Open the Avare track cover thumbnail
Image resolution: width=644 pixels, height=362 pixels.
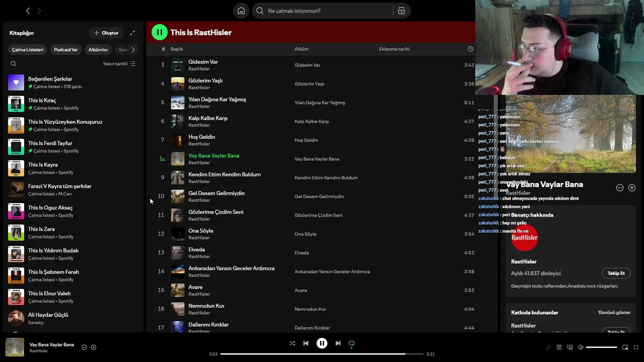click(x=178, y=290)
